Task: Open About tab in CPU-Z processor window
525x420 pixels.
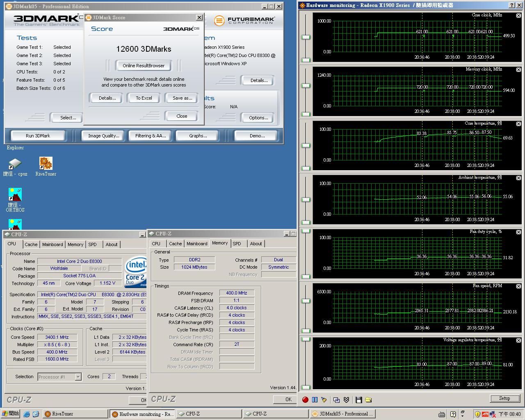Action: tap(112, 244)
